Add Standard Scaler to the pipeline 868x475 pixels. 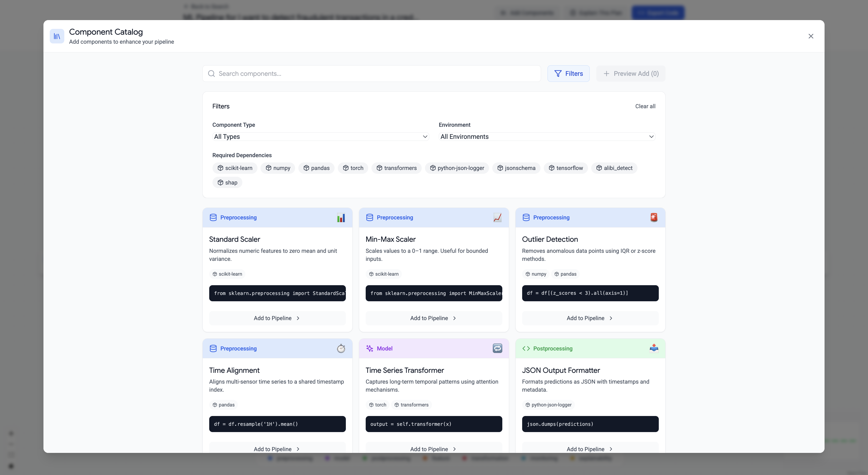277,318
